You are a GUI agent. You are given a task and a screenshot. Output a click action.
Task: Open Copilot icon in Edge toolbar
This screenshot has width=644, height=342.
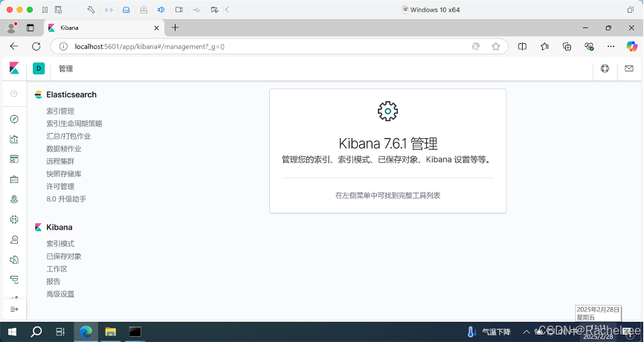[x=631, y=46]
